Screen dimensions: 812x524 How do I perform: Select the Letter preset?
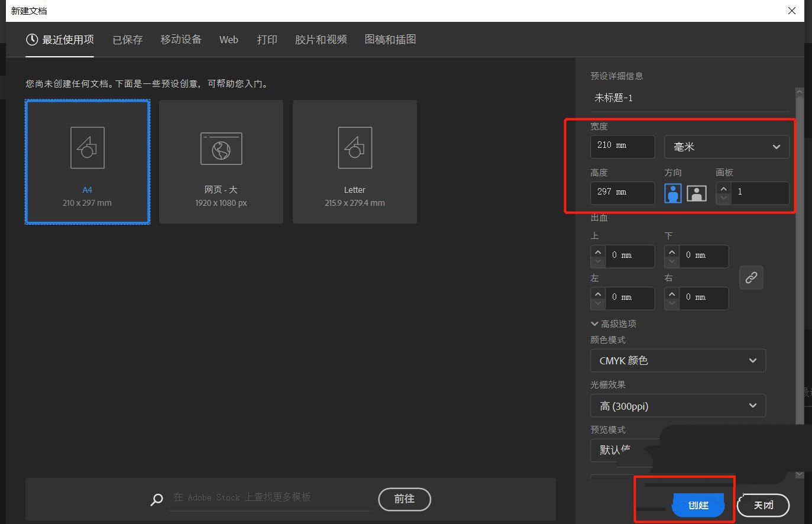coord(354,161)
